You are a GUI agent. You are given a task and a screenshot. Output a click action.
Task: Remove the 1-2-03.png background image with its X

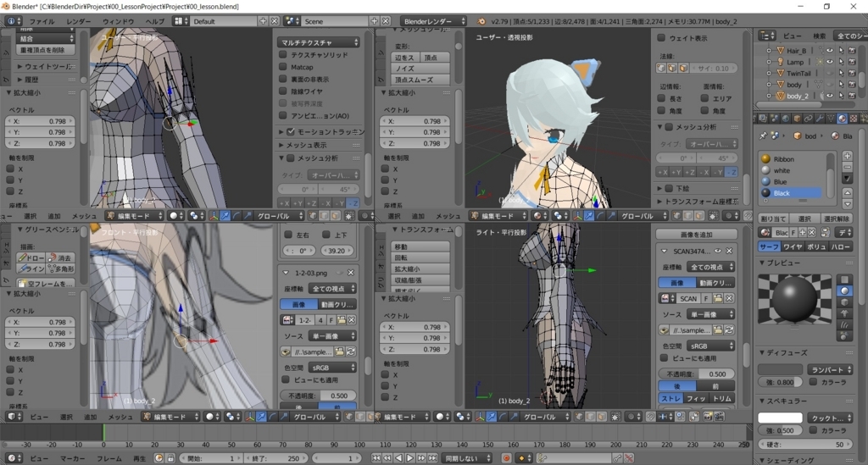[351, 273]
